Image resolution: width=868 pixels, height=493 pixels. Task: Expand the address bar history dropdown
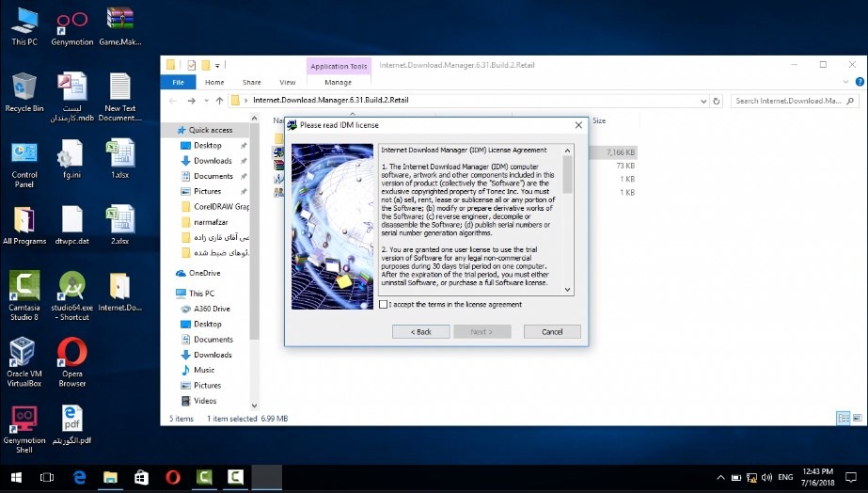(x=703, y=101)
